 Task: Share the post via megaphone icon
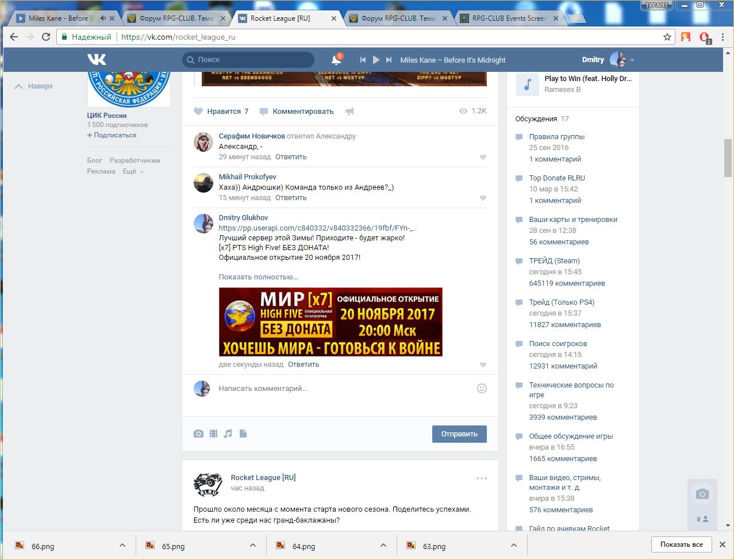pos(349,112)
